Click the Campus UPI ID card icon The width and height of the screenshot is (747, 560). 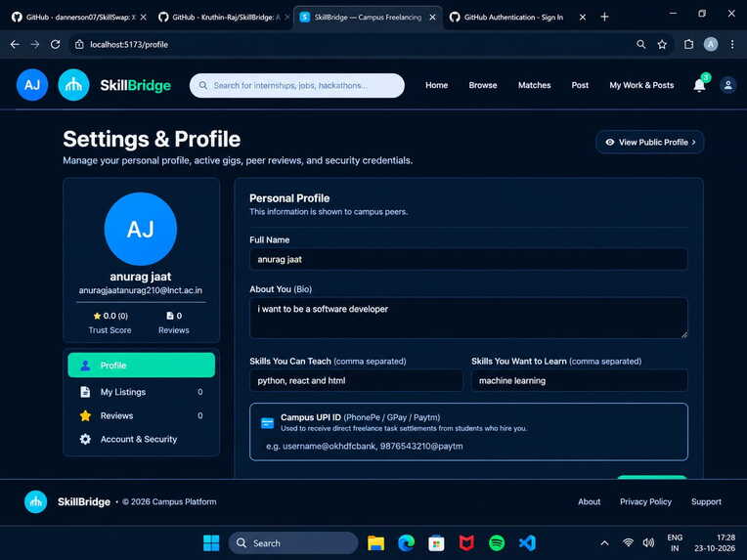click(x=267, y=423)
